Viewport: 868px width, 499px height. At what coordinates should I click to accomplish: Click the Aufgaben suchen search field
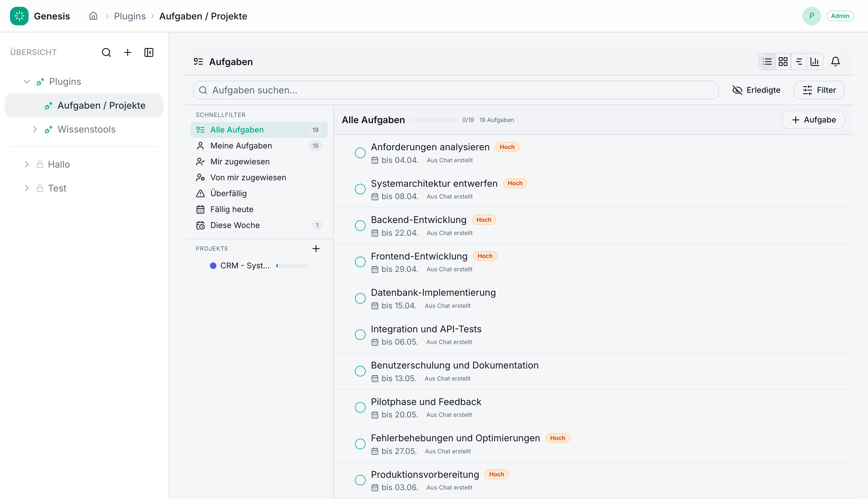pos(456,90)
